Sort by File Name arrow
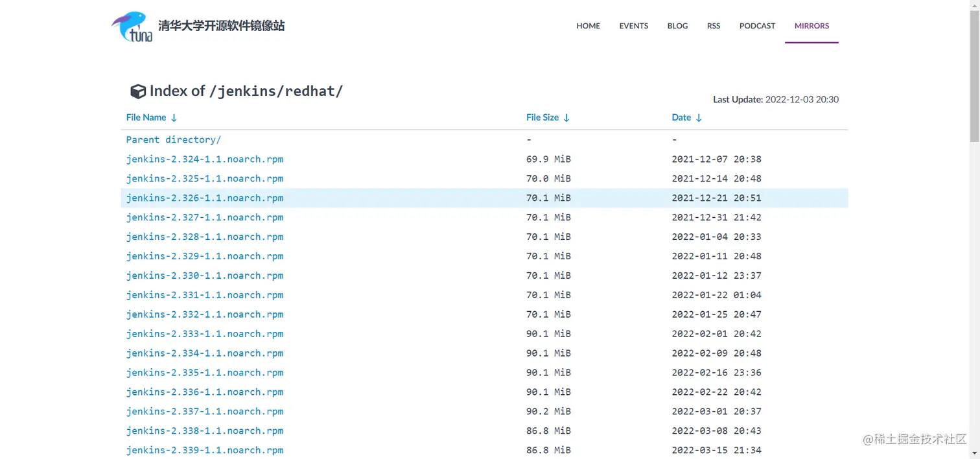The image size is (980, 459). tap(174, 118)
